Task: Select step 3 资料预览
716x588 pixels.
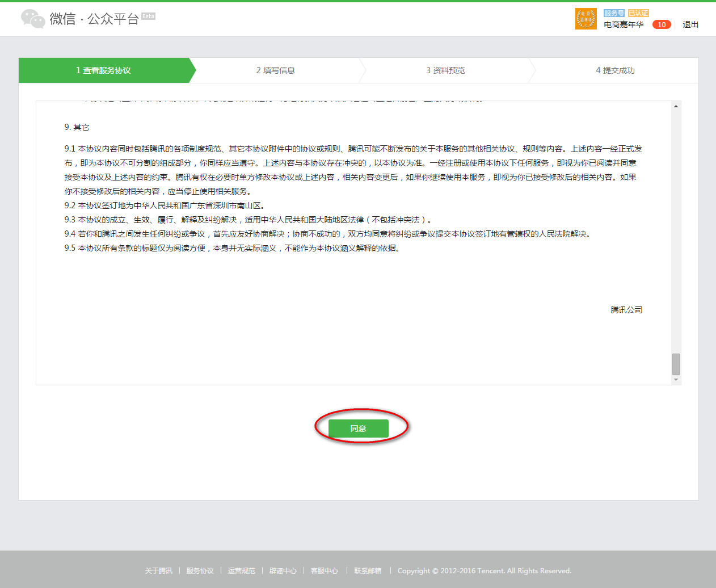Action: pos(445,70)
